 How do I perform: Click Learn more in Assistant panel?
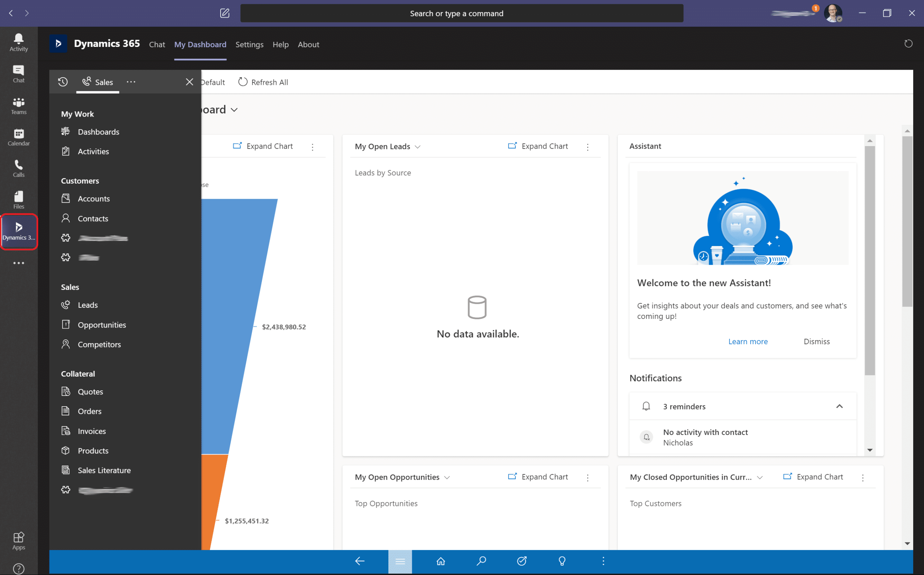tap(748, 341)
